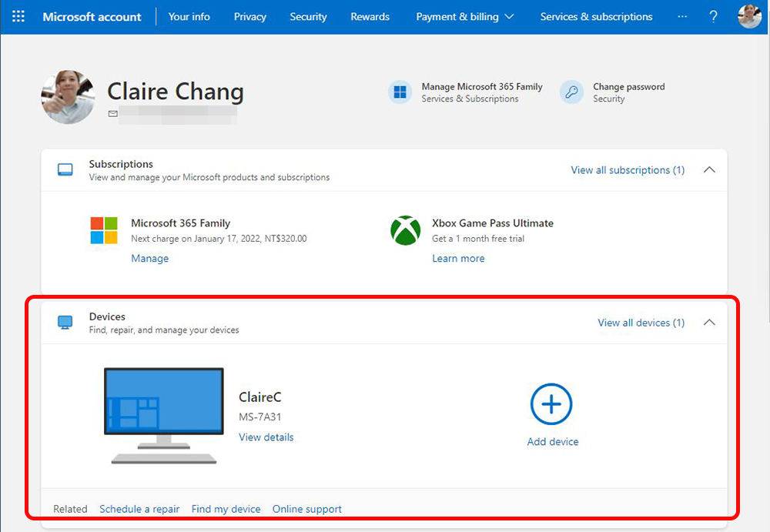This screenshot has width=770, height=532.
Task: Click the help question mark icon
Action: [713, 16]
